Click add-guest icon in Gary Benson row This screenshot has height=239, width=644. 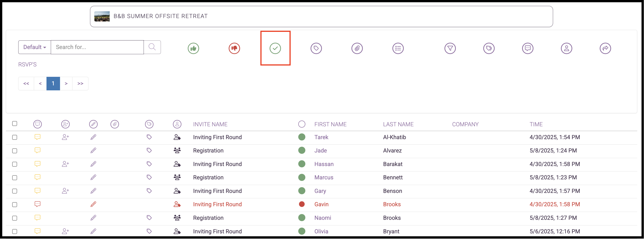coord(65,191)
